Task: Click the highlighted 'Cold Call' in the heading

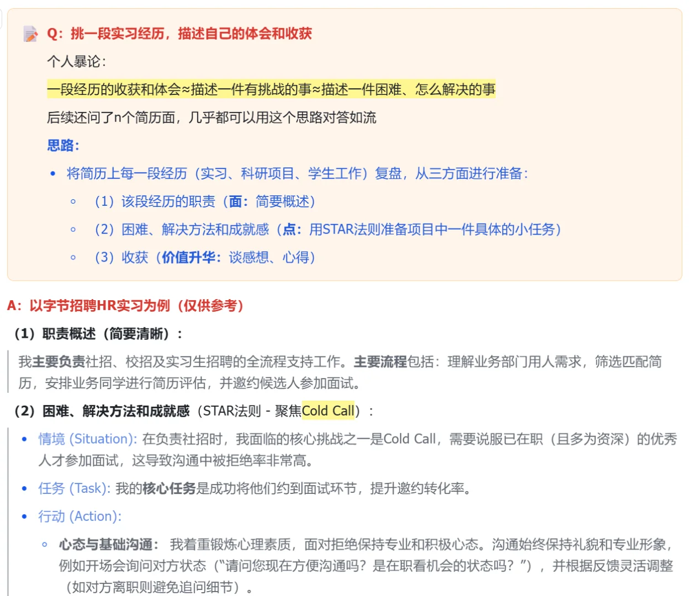Action: coord(328,411)
